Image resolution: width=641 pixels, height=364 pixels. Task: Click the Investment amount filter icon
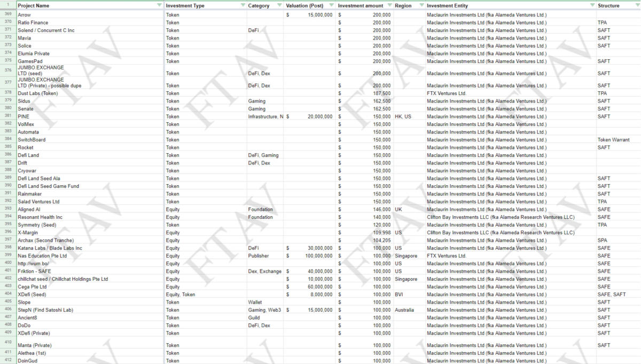coord(389,5)
